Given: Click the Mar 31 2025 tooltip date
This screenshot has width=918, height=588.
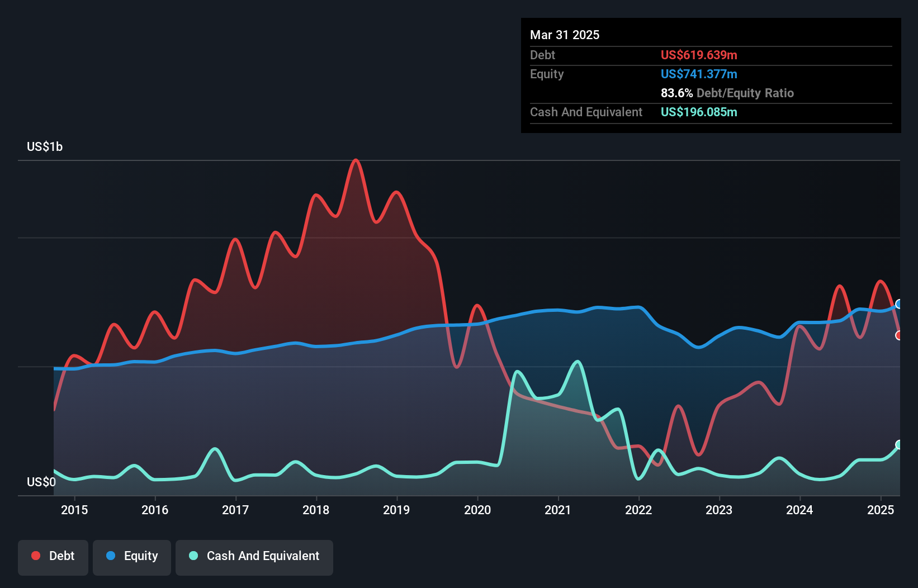Looking at the screenshot, I should coord(565,35).
